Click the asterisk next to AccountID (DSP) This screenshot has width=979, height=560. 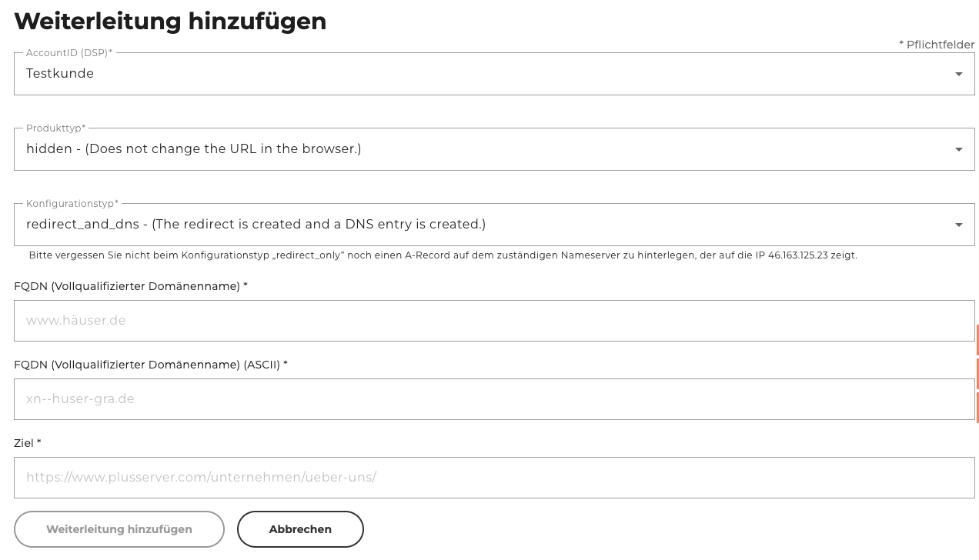coord(109,52)
